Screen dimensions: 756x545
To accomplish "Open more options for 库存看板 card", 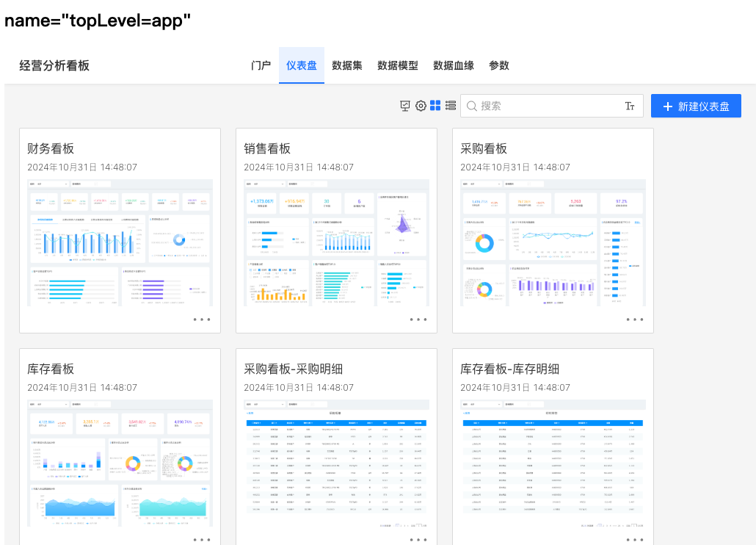I will pyautogui.click(x=202, y=540).
